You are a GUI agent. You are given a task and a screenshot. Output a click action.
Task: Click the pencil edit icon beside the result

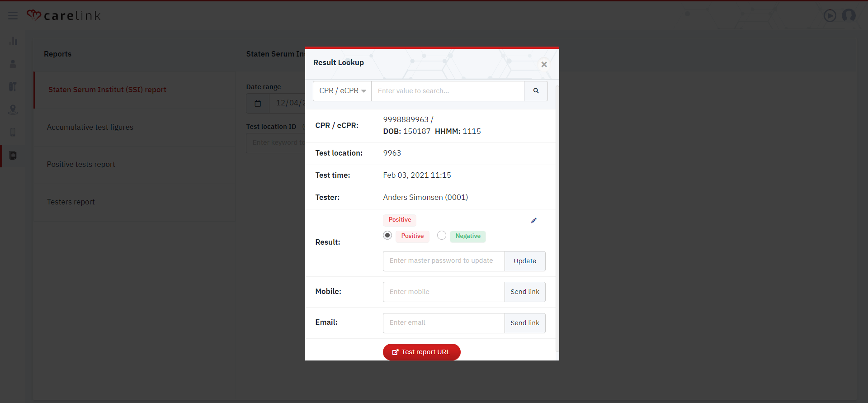click(x=533, y=221)
